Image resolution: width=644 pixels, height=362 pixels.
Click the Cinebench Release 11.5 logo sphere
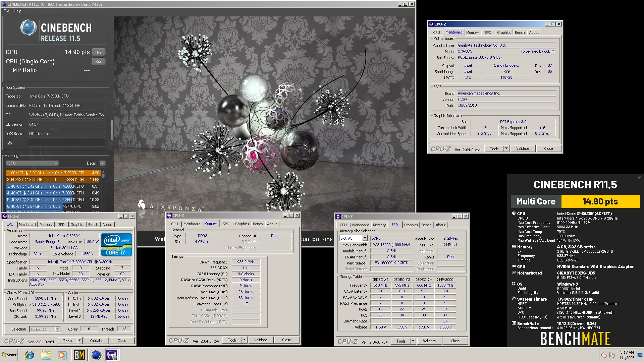click(29, 28)
